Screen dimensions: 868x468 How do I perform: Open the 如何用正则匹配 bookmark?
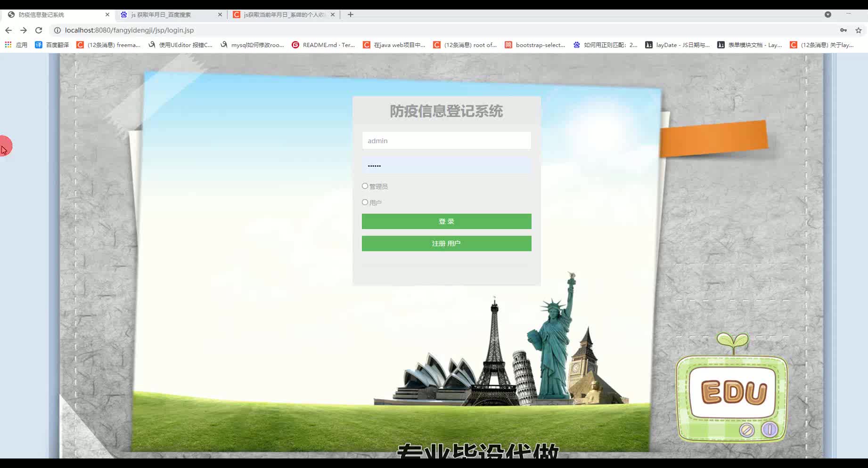(606, 45)
